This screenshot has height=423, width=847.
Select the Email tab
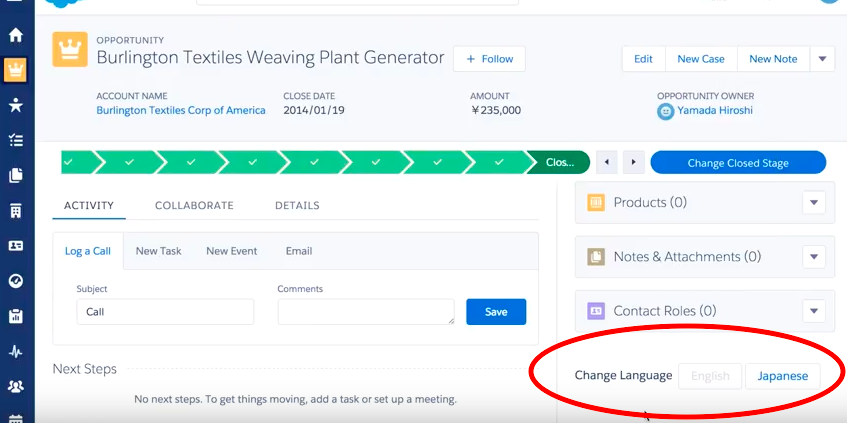click(299, 251)
